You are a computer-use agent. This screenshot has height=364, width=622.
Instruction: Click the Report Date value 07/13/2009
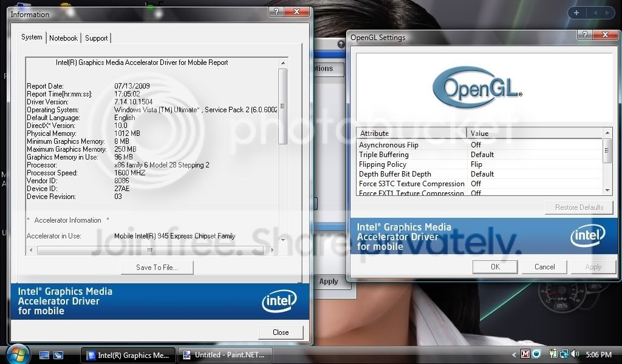[x=132, y=86]
